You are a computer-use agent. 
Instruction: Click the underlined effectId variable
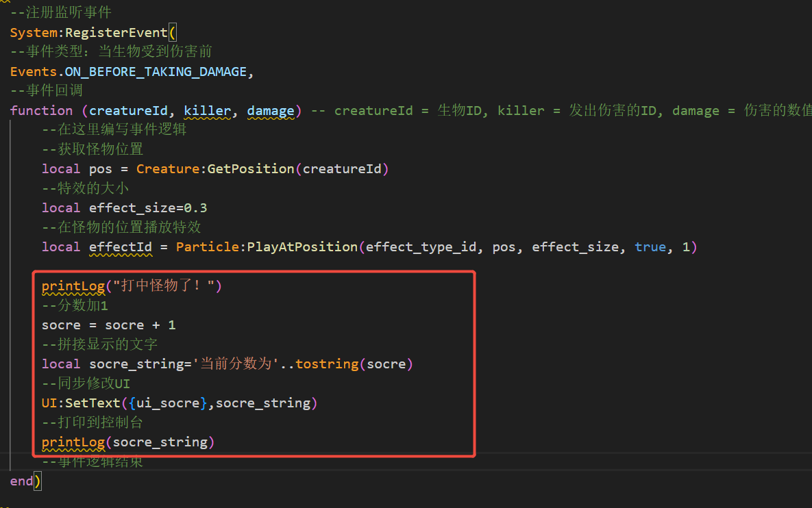pyautogui.click(x=120, y=246)
